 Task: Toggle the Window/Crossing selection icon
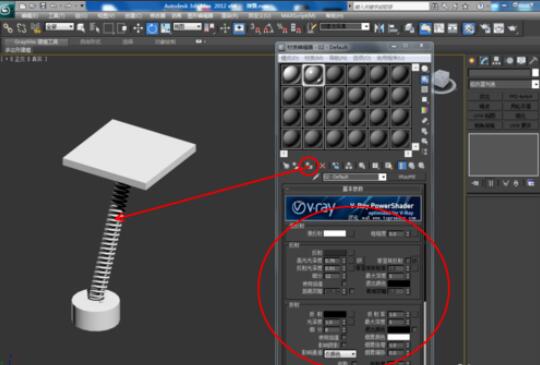coord(122,28)
